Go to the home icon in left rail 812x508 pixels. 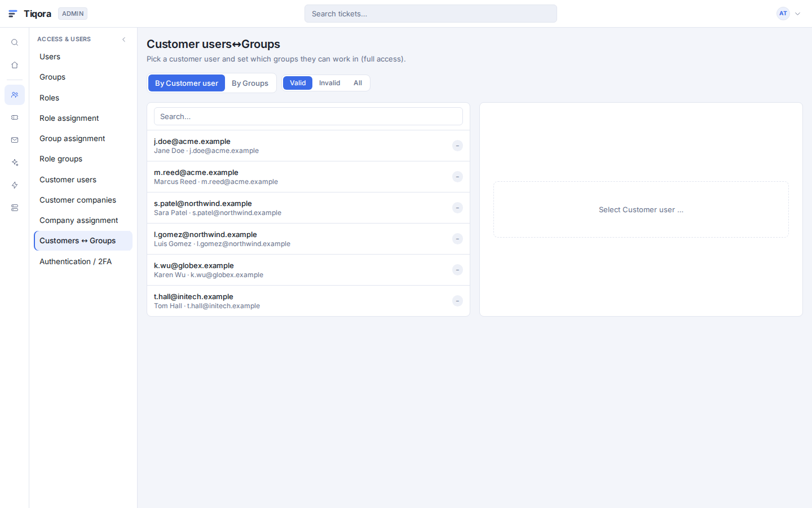[15, 65]
